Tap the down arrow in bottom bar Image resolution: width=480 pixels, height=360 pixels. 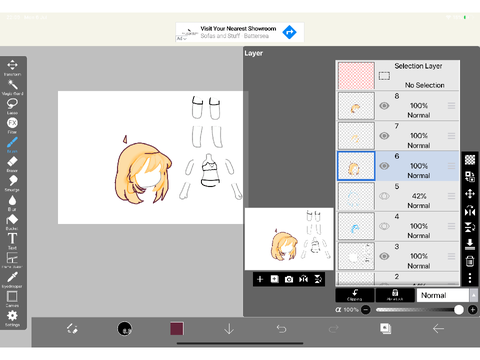[229, 329]
